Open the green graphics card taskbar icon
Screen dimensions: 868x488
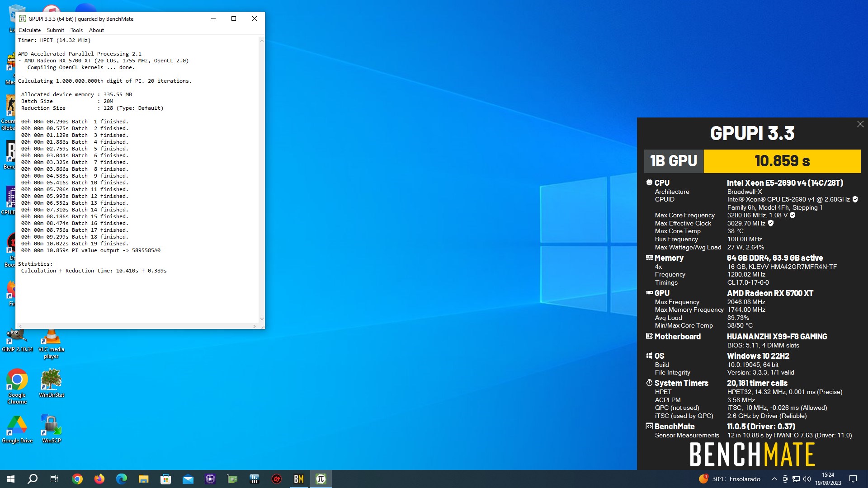click(232, 479)
